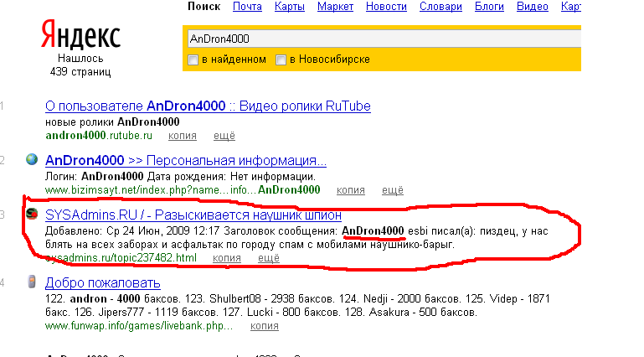
Task: Click the 'Нашлось 439 страниц' text
Action: pos(80,65)
